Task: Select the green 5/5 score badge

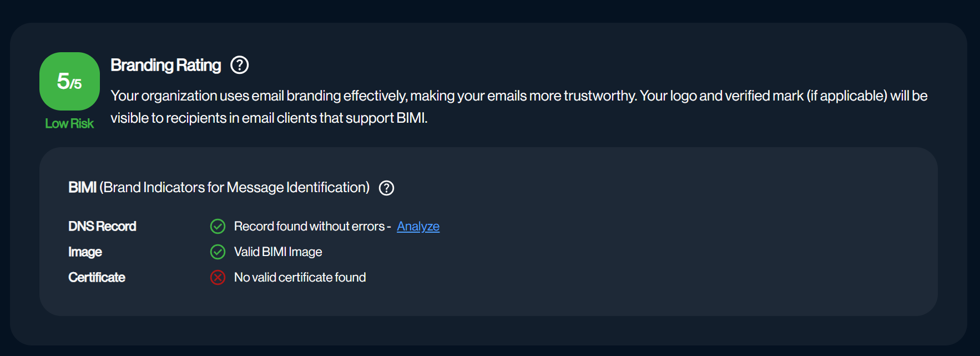Action: click(69, 81)
